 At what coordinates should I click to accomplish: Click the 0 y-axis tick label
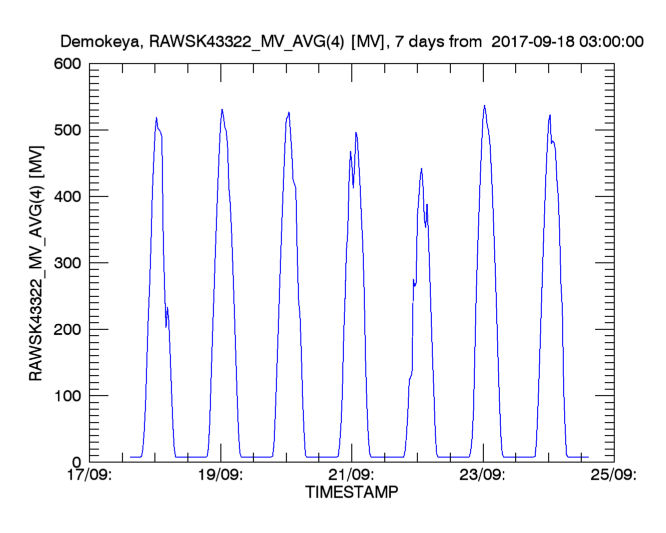76,462
